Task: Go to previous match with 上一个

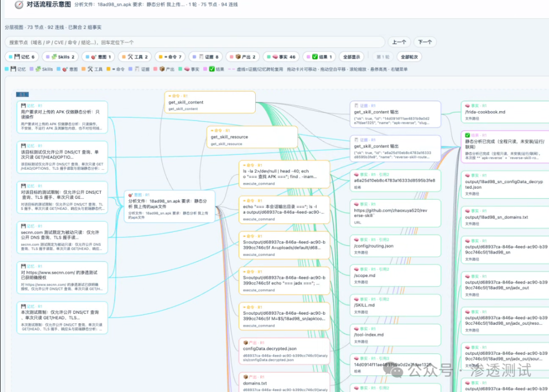Action: pos(399,42)
